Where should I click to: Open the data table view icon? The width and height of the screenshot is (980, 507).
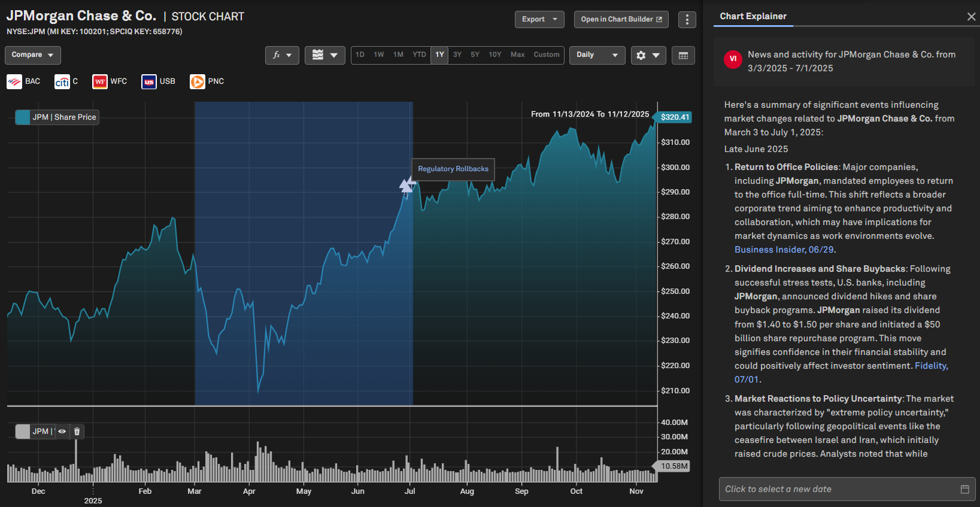click(683, 55)
